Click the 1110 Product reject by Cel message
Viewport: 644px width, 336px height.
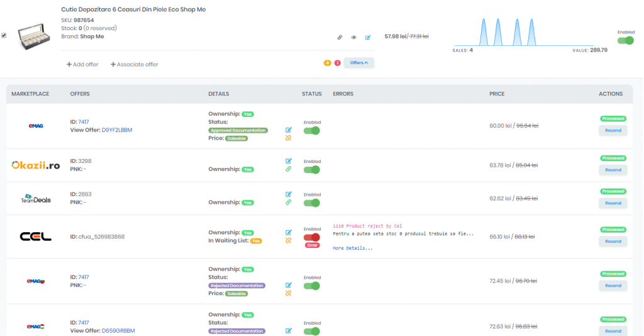coord(367,226)
